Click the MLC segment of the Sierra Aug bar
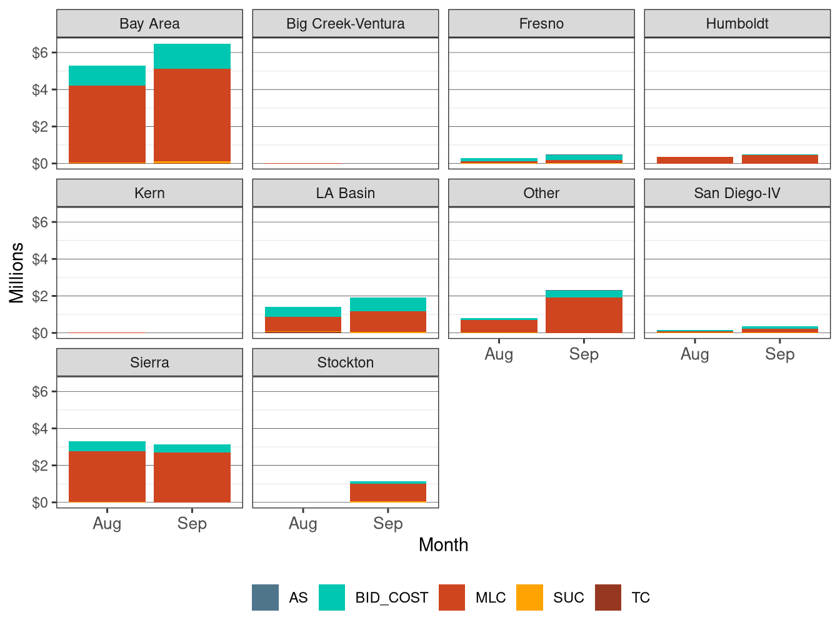The image size is (840, 630). pos(107,475)
